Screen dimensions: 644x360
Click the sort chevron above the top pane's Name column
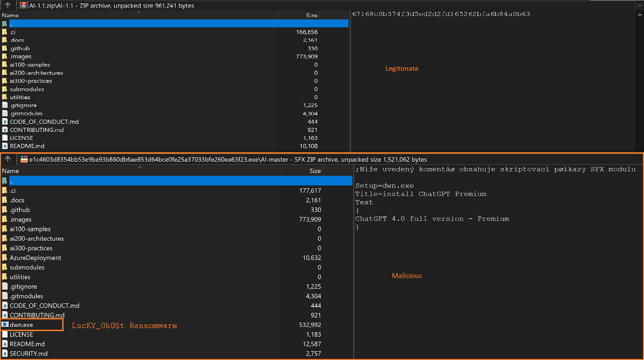(139, 12)
